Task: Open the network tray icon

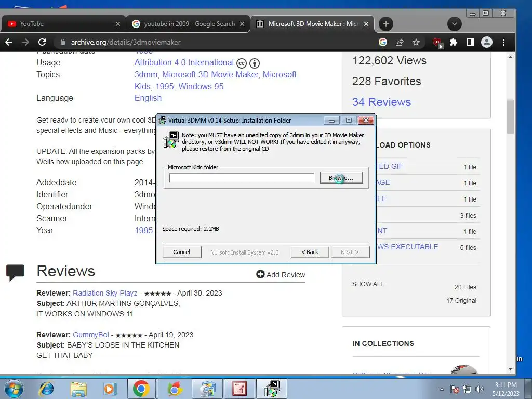Action: tap(467, 389)
